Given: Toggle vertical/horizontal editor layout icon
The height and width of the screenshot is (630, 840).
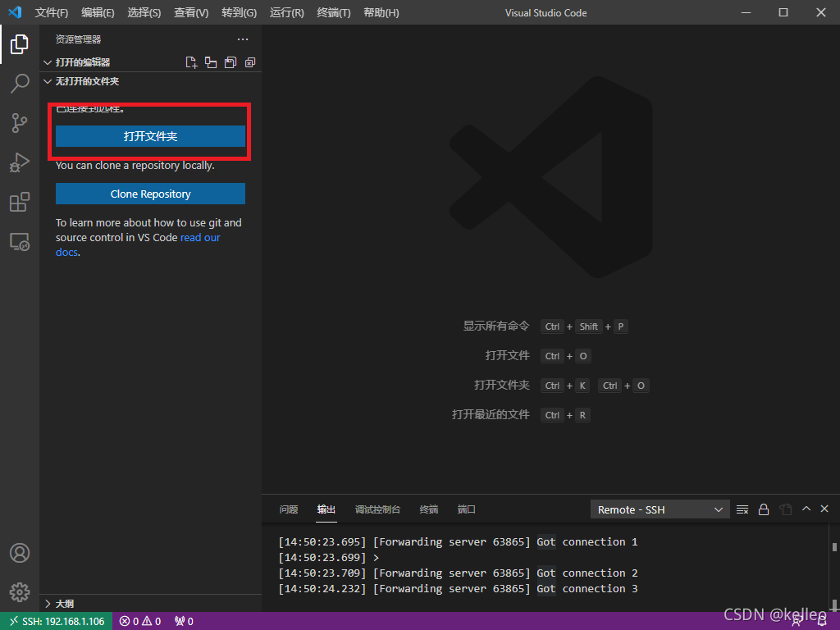Looking at the screenshot, I should (211, 62).
